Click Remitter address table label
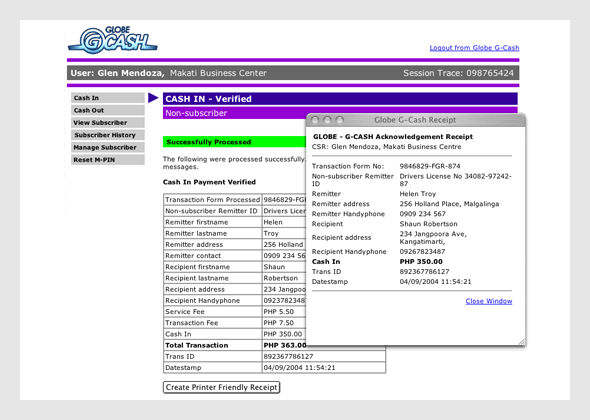The image size is (590, 420). [x=194, y=245]
